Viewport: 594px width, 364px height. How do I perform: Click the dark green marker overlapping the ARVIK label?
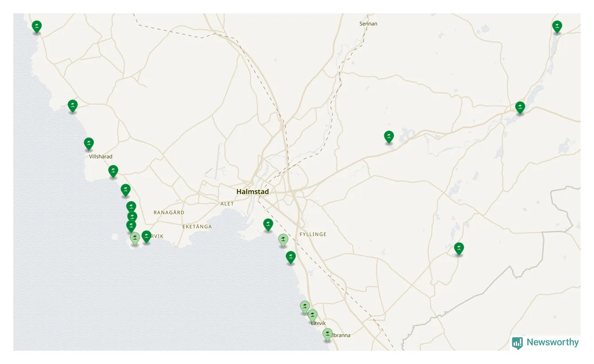tap(146, 236)
